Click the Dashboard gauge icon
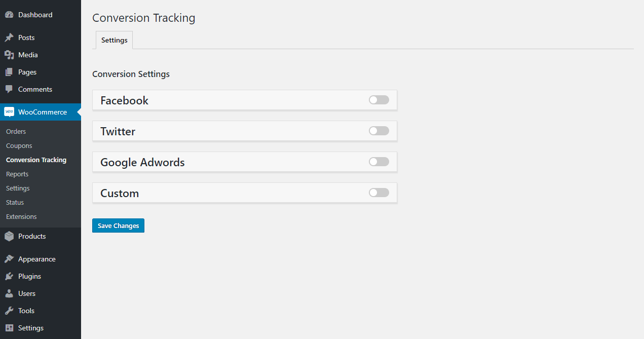 [x=9, y=15]
